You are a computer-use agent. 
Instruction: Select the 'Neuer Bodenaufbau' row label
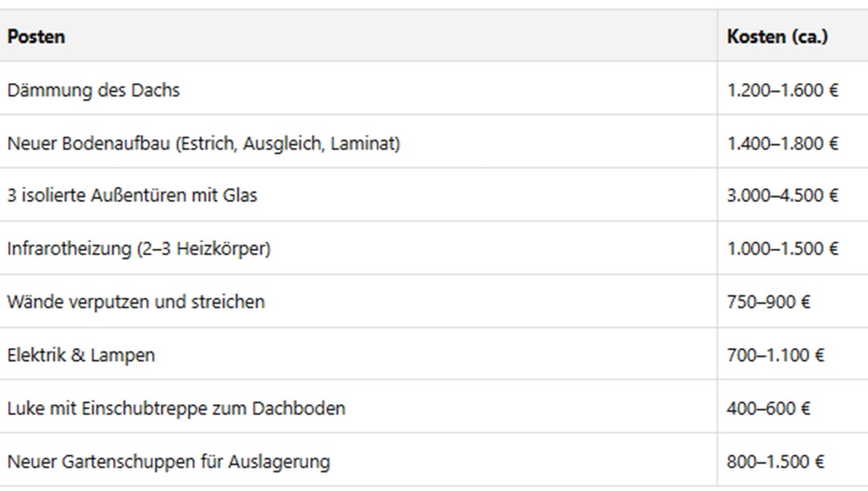tap(203, 143)
